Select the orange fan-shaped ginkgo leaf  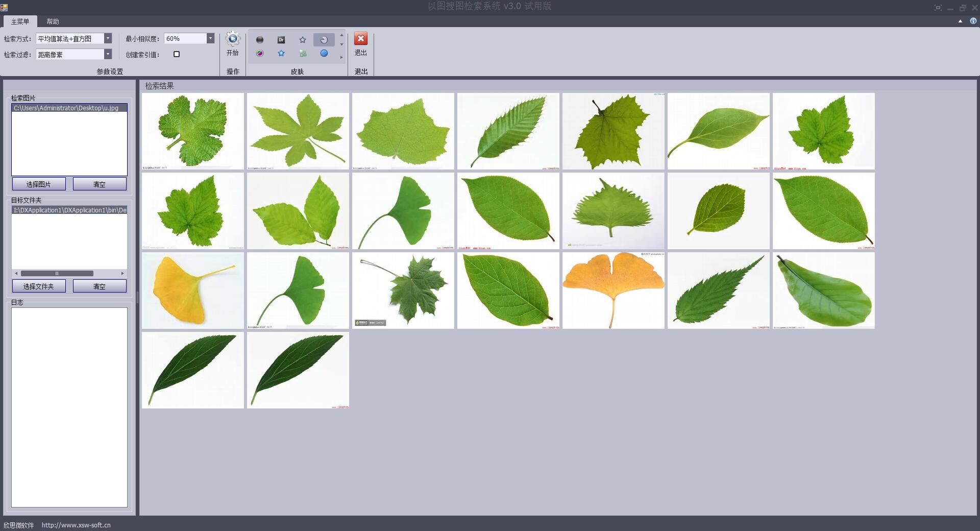point(614,291)
